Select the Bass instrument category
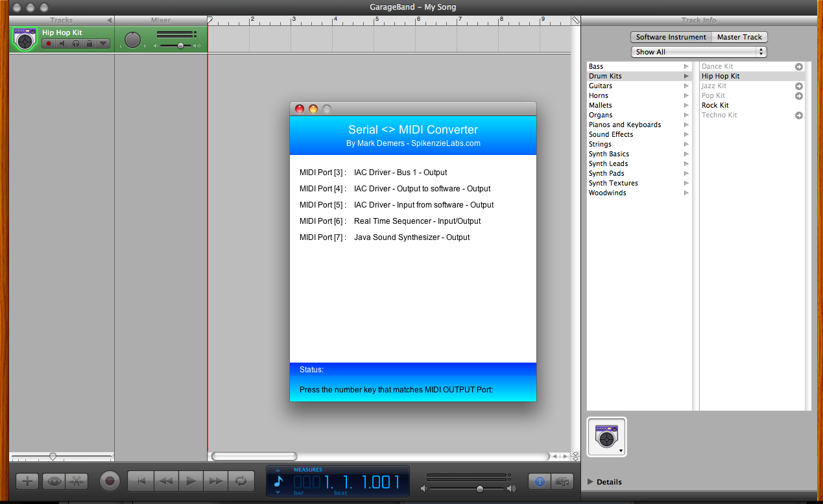Image resolution: width=823 pixels, height=504 pixels. (639, 66)
